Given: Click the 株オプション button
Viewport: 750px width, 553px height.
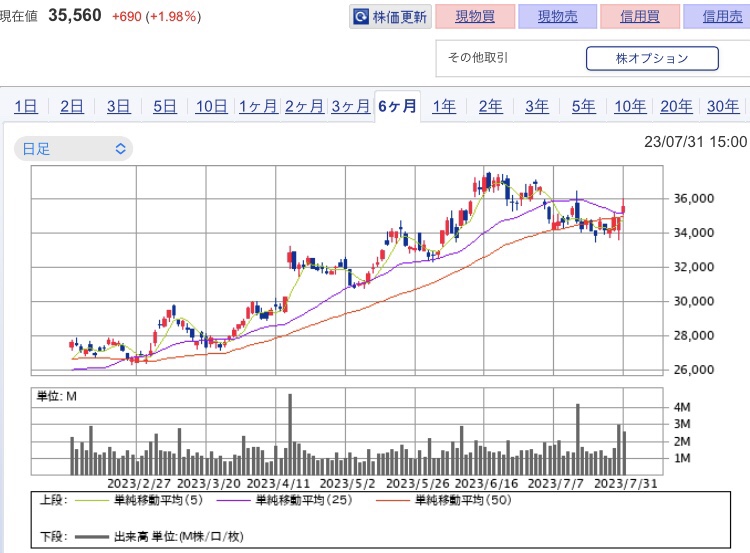Looking at the screenshot, I should (x=651, y=58).
